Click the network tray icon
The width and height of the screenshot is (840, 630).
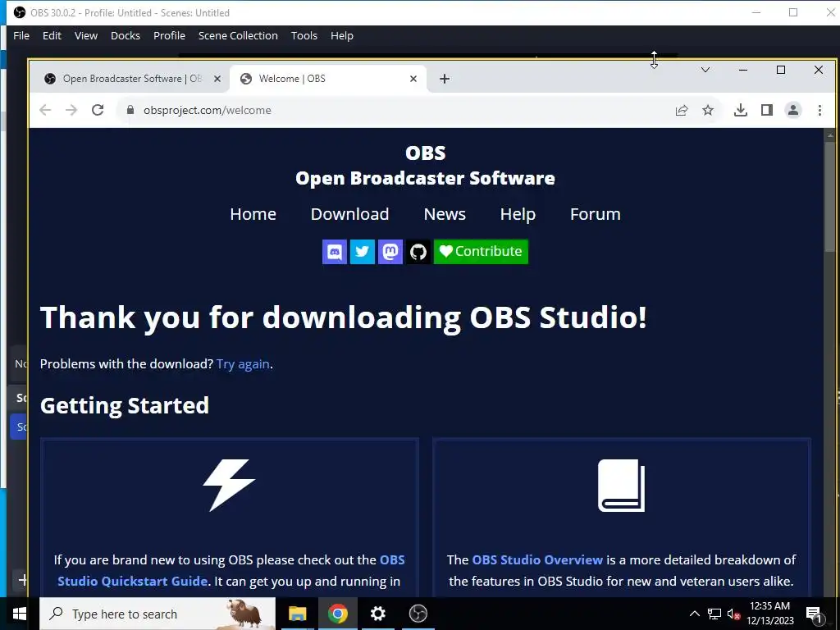pyautogui.click(x=714, y=614)
